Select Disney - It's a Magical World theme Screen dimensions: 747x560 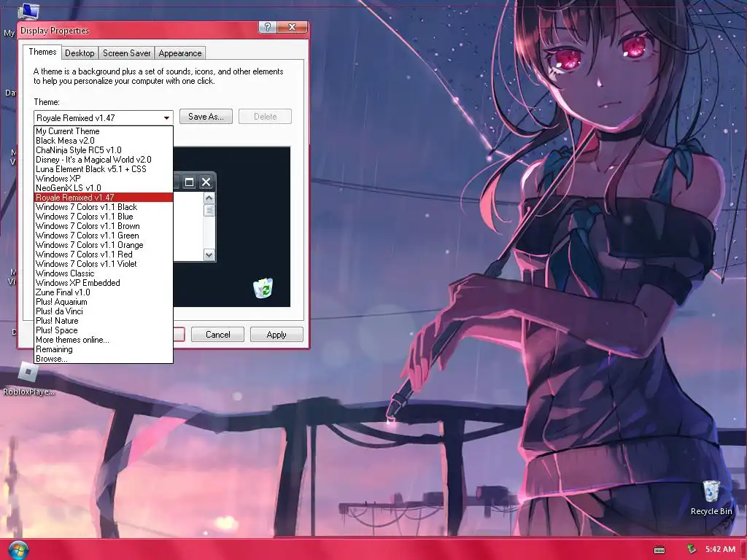click(x=104, y=160)
